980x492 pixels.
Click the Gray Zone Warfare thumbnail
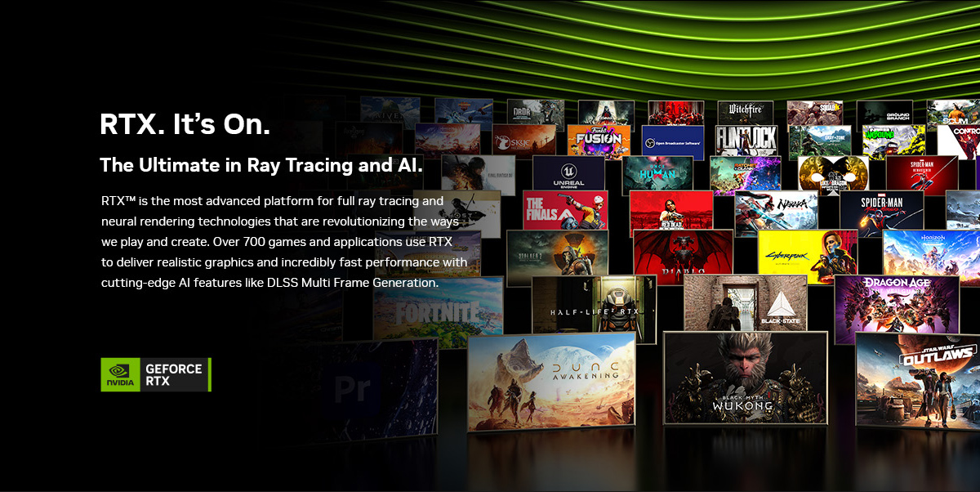[820, 141]
